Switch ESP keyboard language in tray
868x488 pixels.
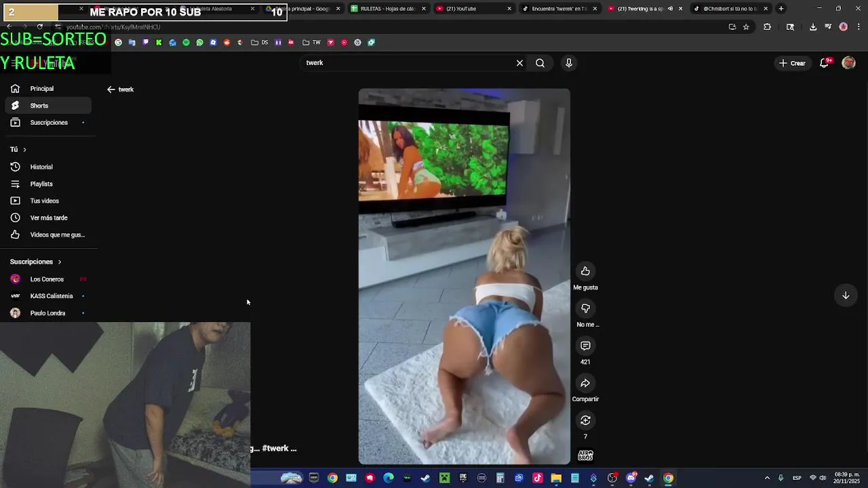tap(797, 479)
